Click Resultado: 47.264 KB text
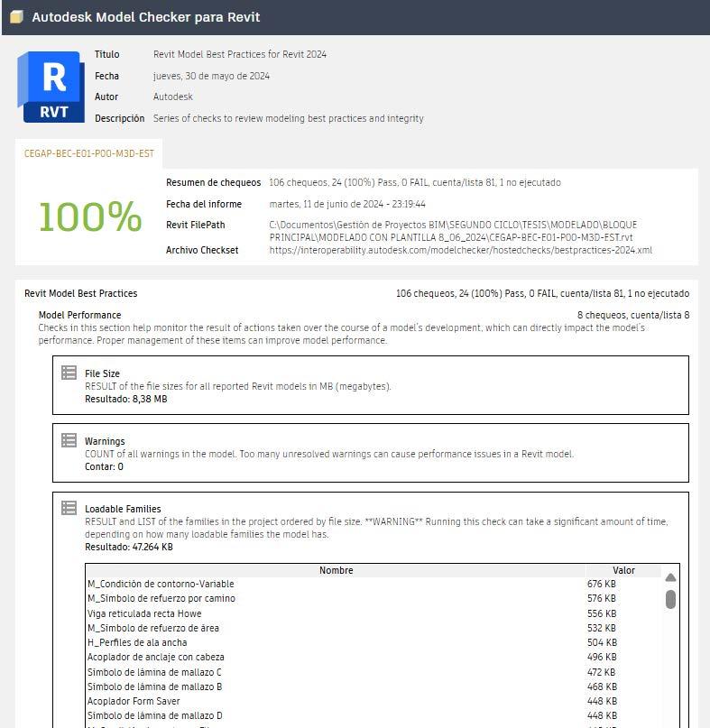Viewport: 710px width, 728px height. coord(129,547)
